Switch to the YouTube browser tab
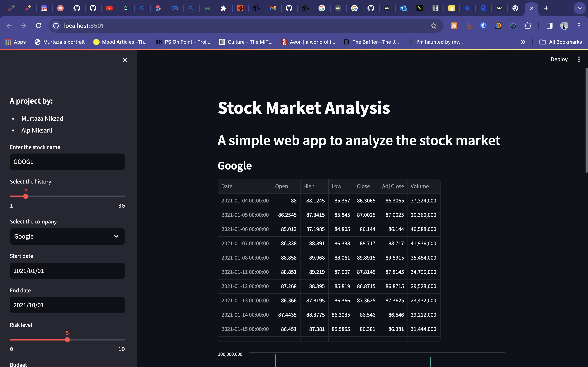The width and height of the screenshot is (588, 367). [x=109, y=8]
